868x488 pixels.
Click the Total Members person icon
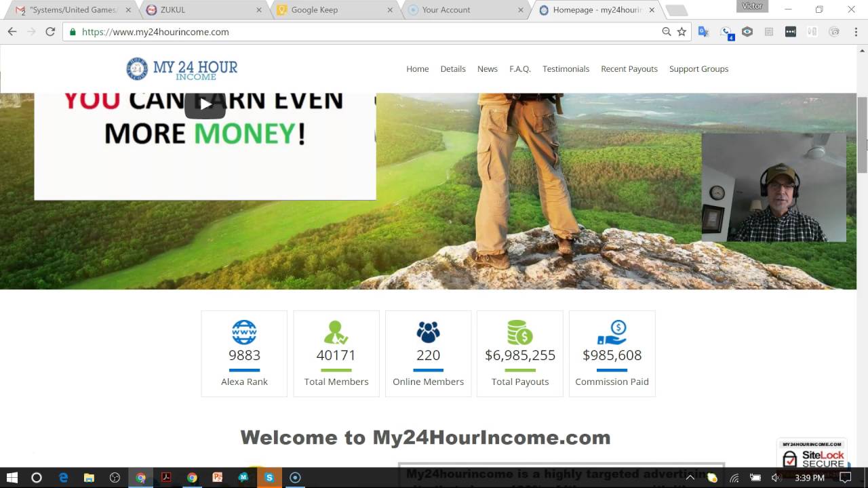click(336, 332)
